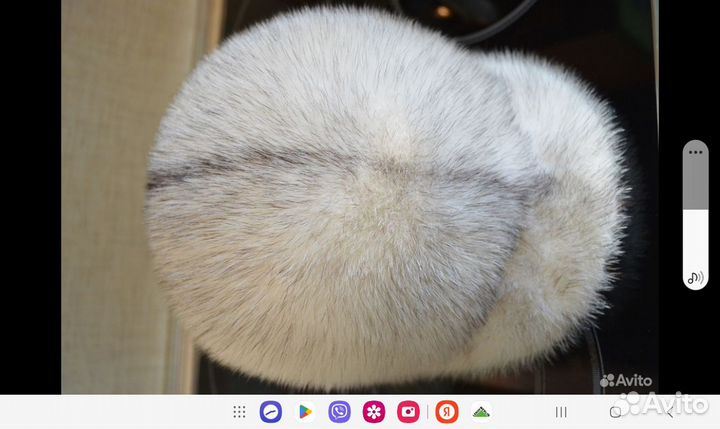Image resolution: width=720 pixels, height=429 pixels.
Task: Open the green triangle app icon
Action: pyautogui.click(x=481, y=412)
